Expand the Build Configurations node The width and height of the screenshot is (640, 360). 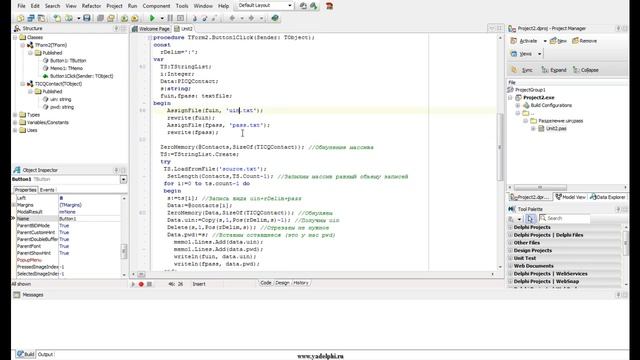518,105
